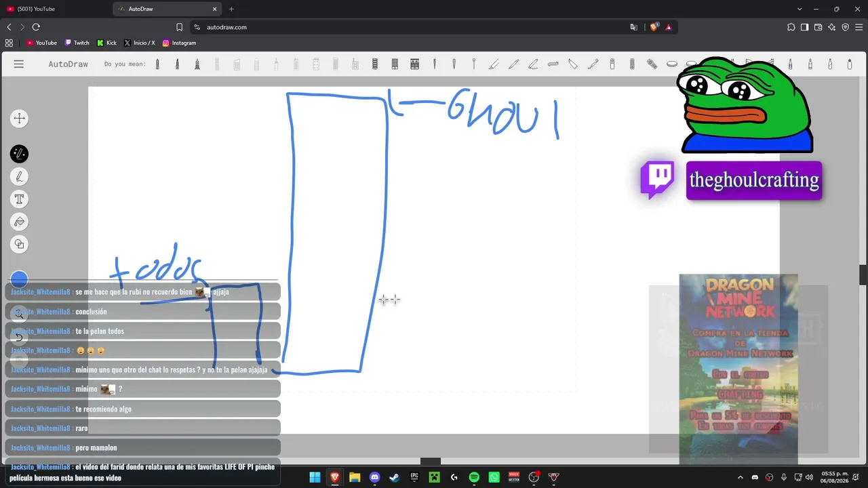This screenshot has height=488, width=868.
Task: Click the Zoom magnifier tool
Action: click(19, 314)
